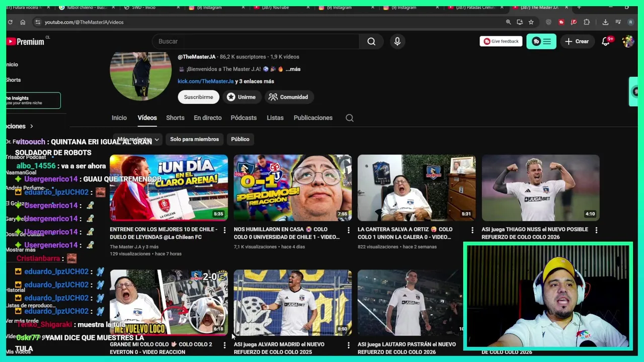
Task: Click the browser zoom magnifier icon
Action: [x=508, y=22]
